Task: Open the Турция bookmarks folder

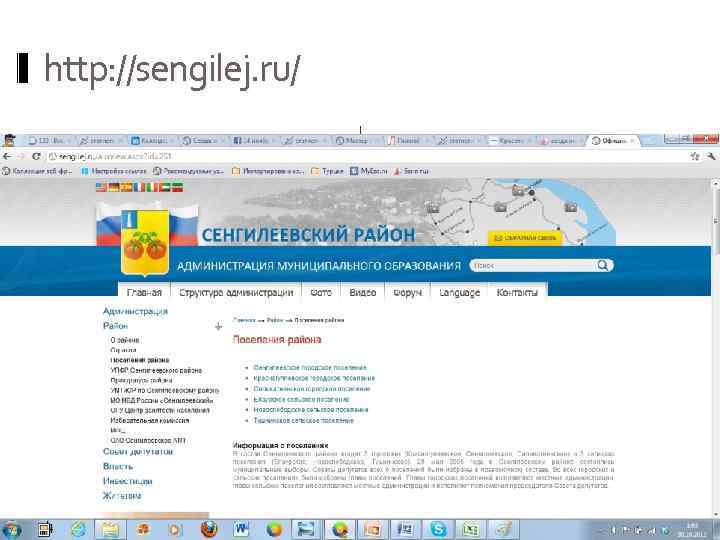Action: [x=327, y=171]
